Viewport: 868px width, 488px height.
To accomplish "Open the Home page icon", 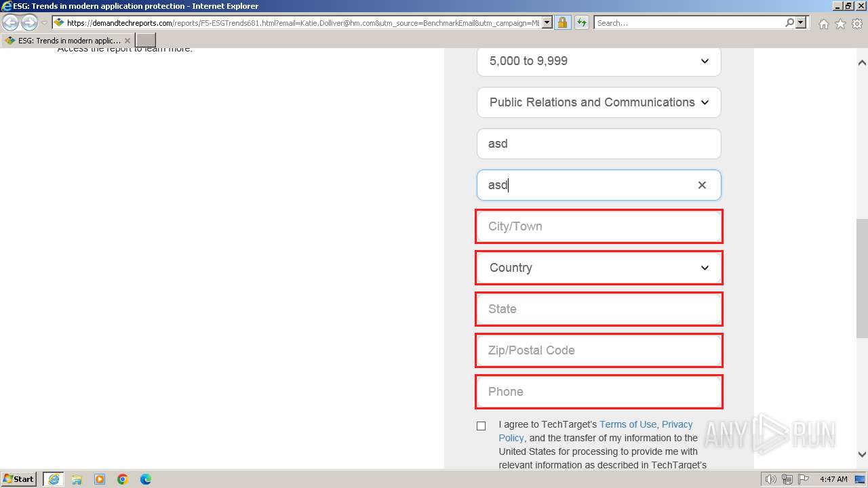I will click(823, 24).
